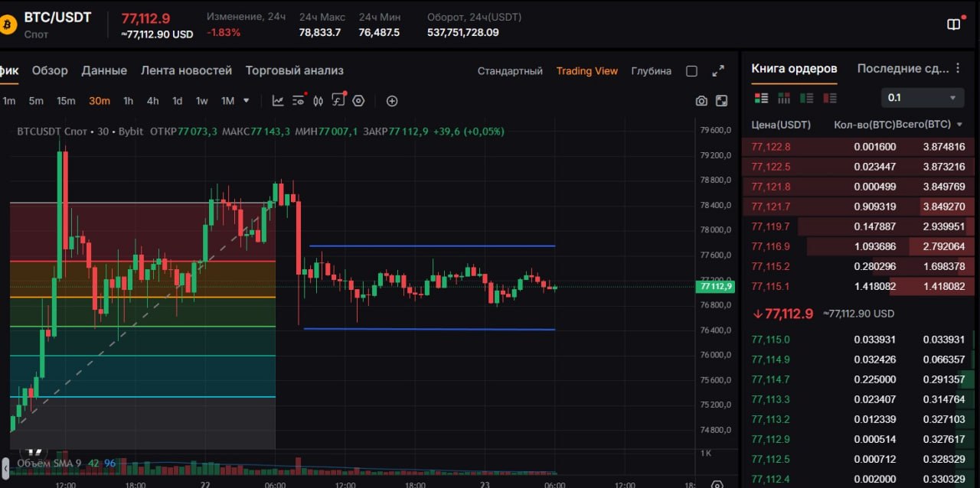Set timeframe to 1w

(x=201, y=101)
